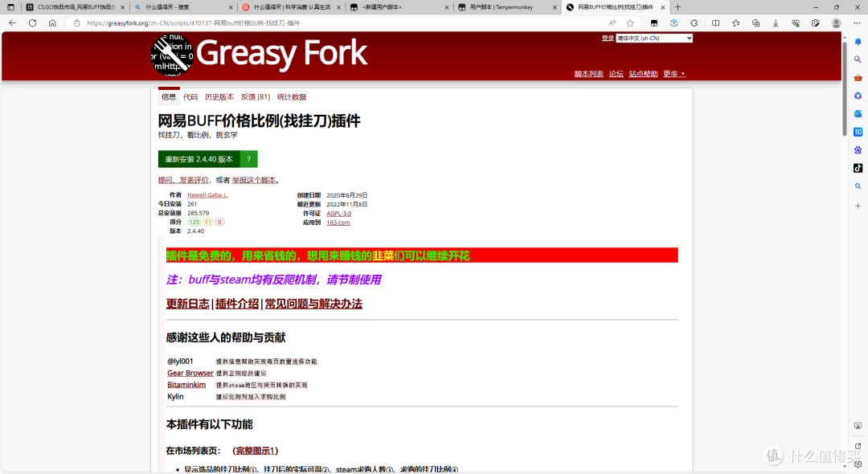The height and width of the screenshot is (474, 868).
Task: Close the 网易BUFF价格比例 tab
Action: click(662, 7)
